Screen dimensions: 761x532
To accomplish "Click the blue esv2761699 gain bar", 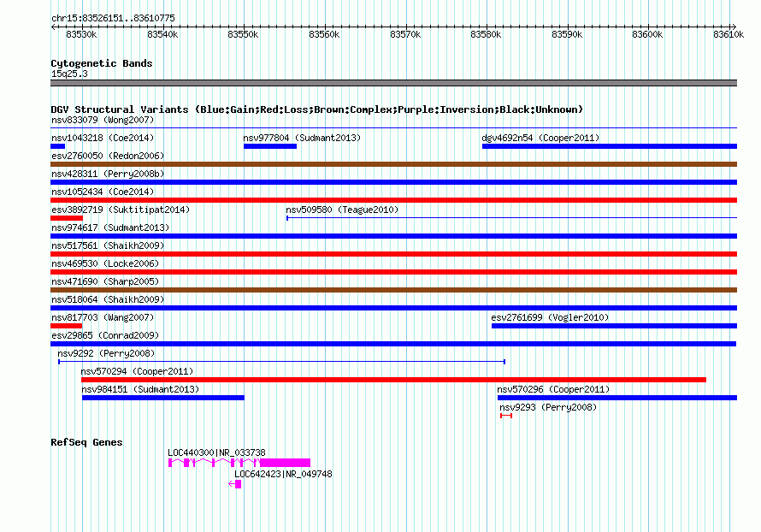I will click(x=615, y=326).
